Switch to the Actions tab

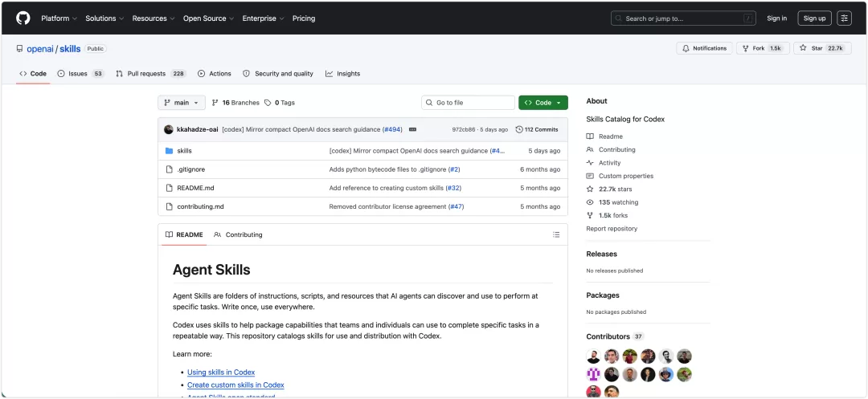pyautogui.click(x=215, y=74)
